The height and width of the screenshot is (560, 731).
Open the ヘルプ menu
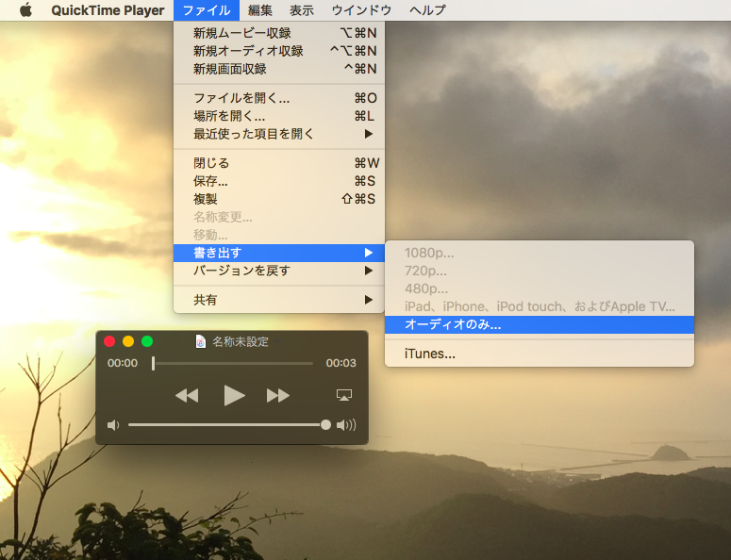coord(427,10)
